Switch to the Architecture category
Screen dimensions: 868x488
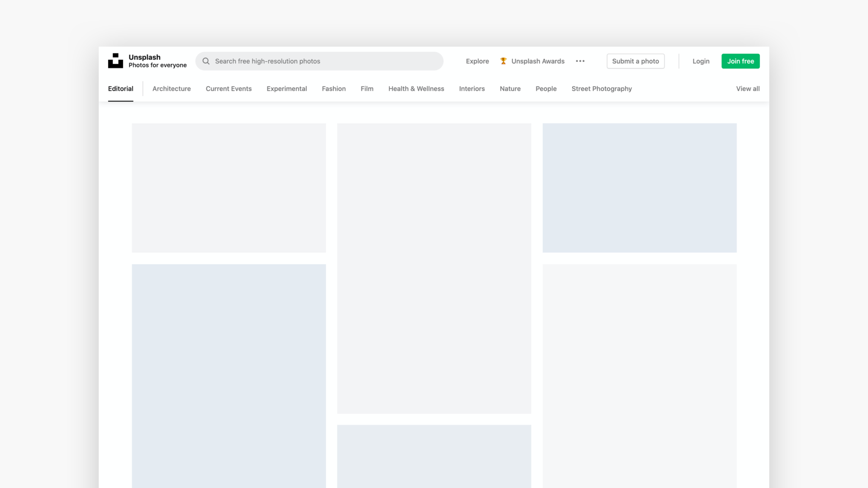coord(171,89)
